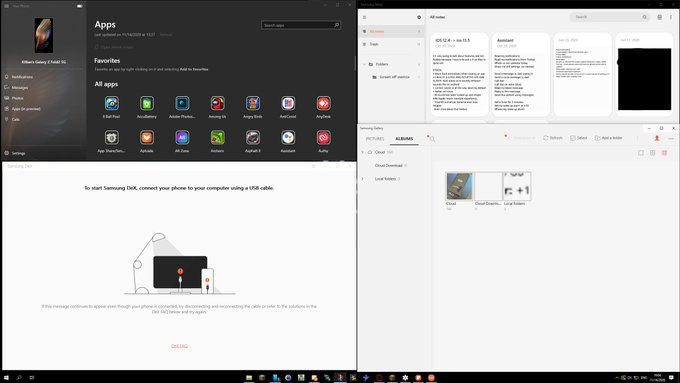
Task: Switch Gallery to medium grid view
Action: pyautogui.click(x=652, y=153)
